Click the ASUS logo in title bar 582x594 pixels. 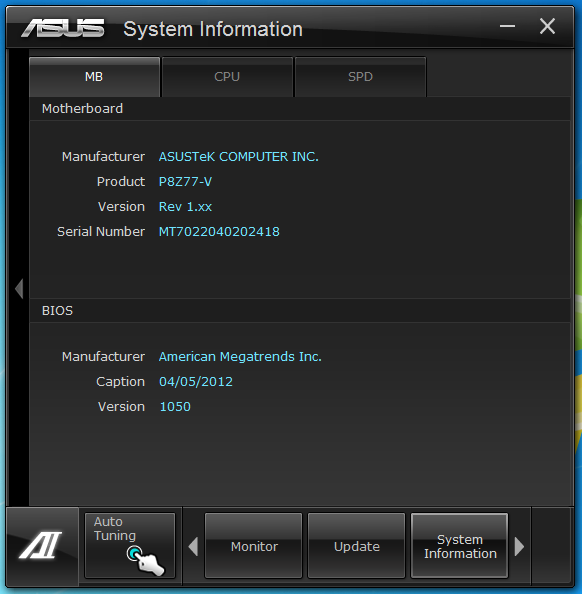click(63, 28)
